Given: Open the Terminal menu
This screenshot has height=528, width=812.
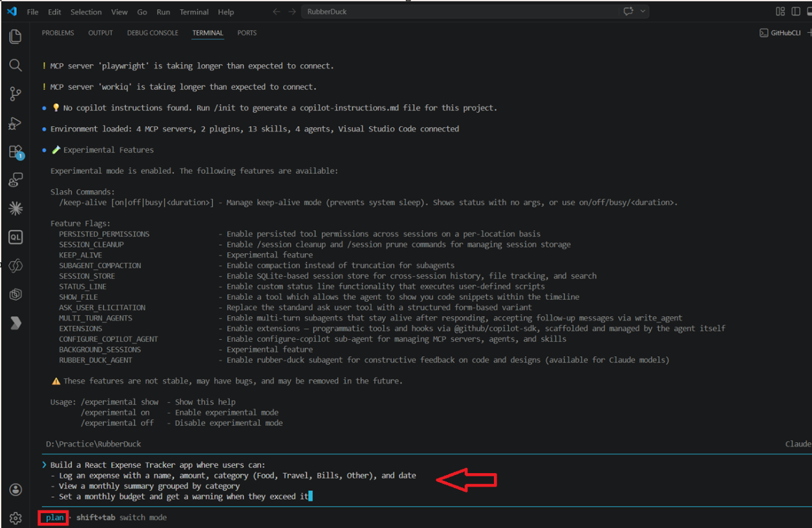Looking at the screenshot, I should pos(194,12).
